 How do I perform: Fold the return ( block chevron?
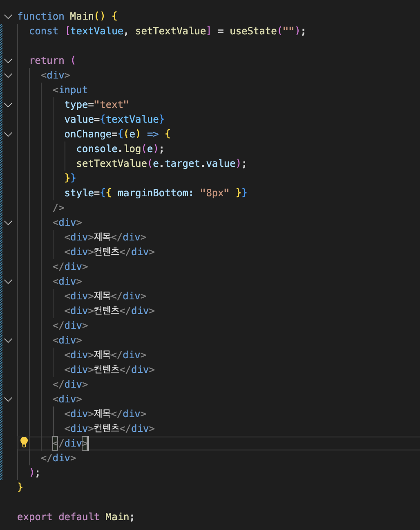pyautogui.click(x=8, y=61)
